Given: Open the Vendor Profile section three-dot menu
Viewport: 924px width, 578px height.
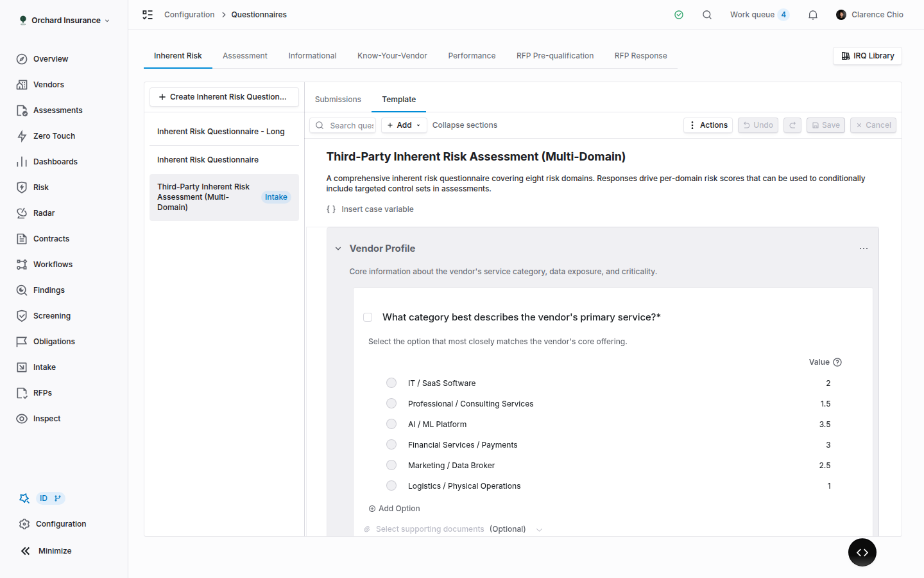Looking at the screenshot, I should pyautogui.click(x=864, y=249).
